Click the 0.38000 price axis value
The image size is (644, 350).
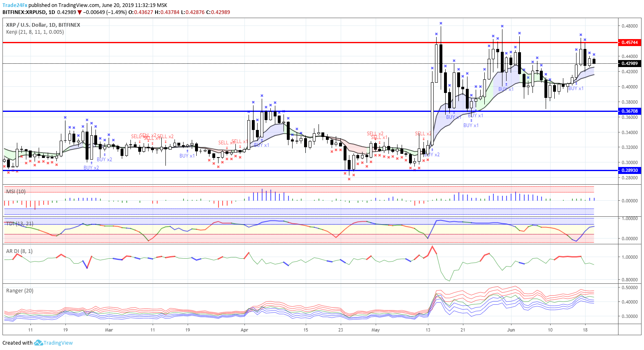click(x=630, y=102)
